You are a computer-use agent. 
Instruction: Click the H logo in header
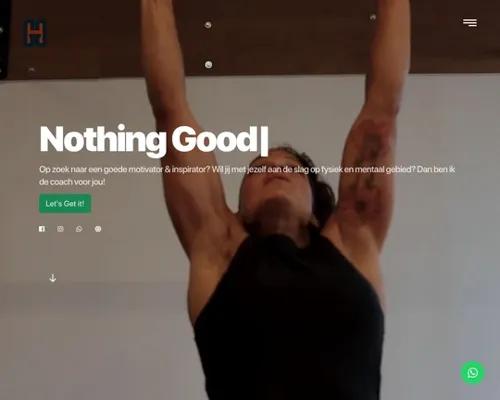point(35,33)
